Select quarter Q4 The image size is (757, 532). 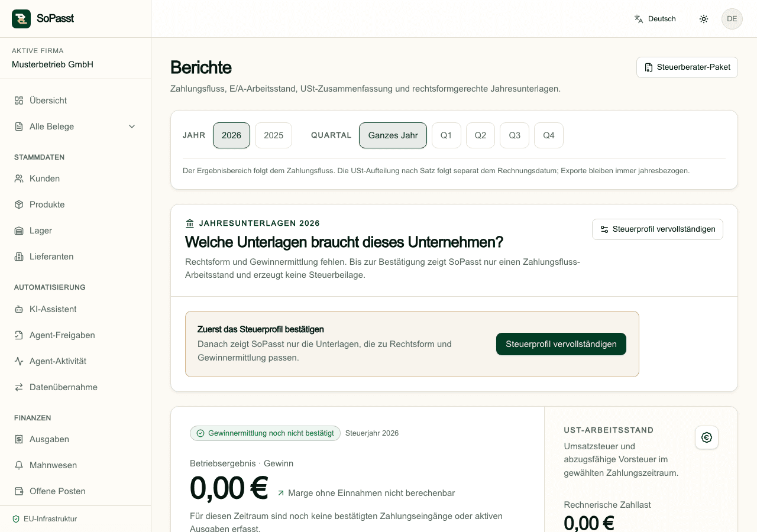click(549, 135)
